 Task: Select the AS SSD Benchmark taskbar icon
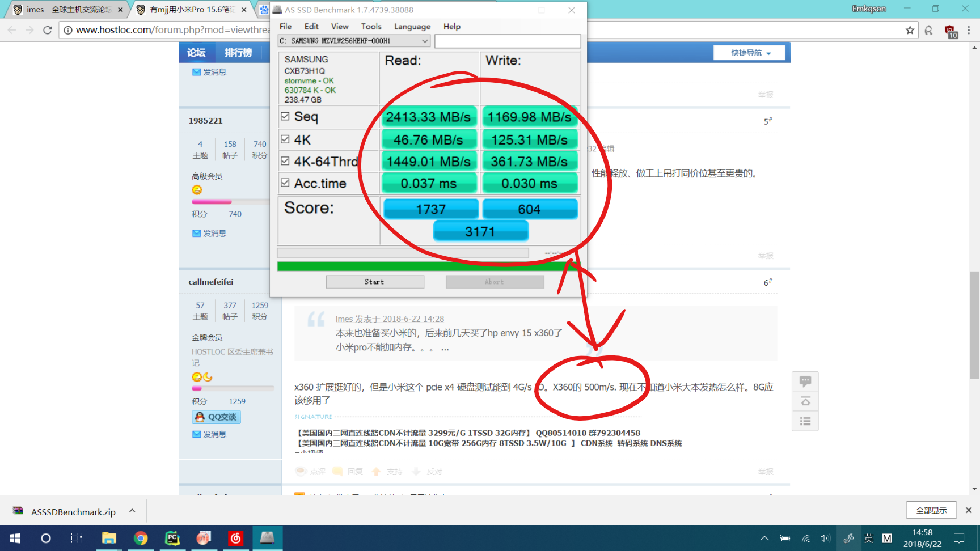point(267,538)
